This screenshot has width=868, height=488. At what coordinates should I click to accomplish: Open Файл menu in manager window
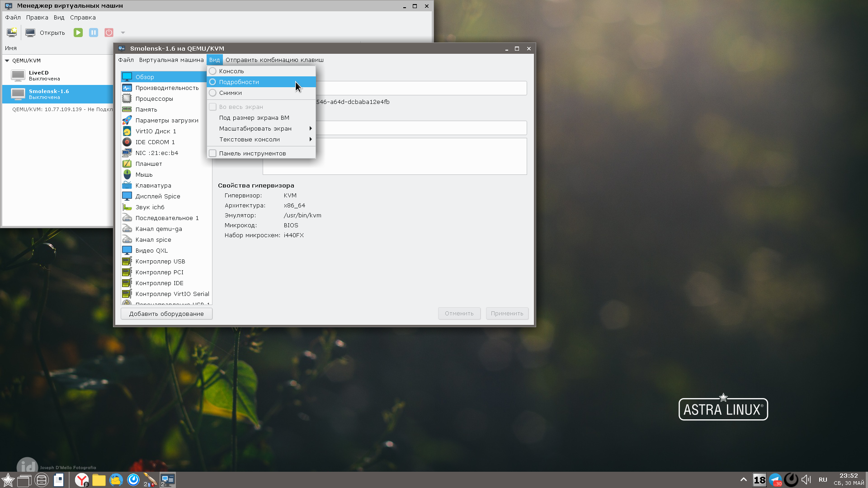click(x=13, y=17)
